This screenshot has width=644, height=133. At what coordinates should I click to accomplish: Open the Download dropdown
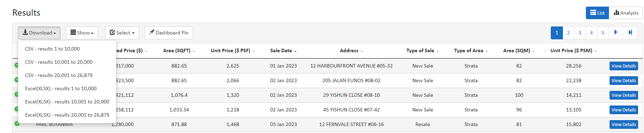[39, 33]
